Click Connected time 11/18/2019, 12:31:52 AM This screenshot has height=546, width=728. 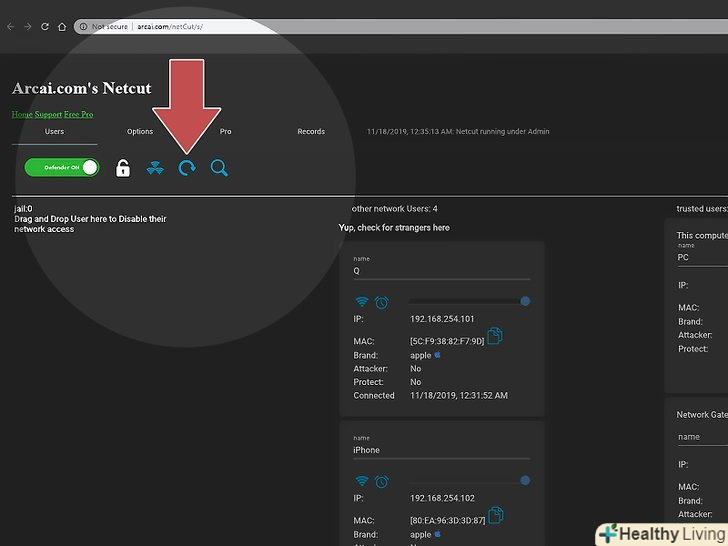click(459, 396)
